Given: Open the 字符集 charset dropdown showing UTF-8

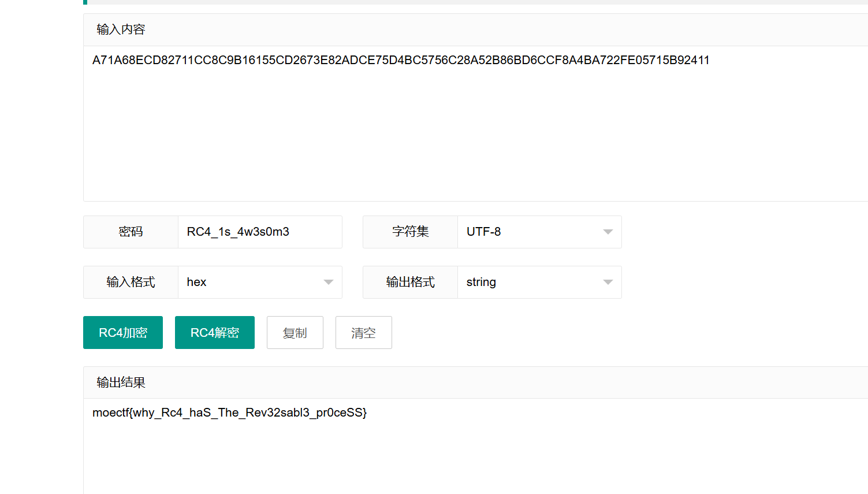Looking at the screenshot, I should pos(539,232).
